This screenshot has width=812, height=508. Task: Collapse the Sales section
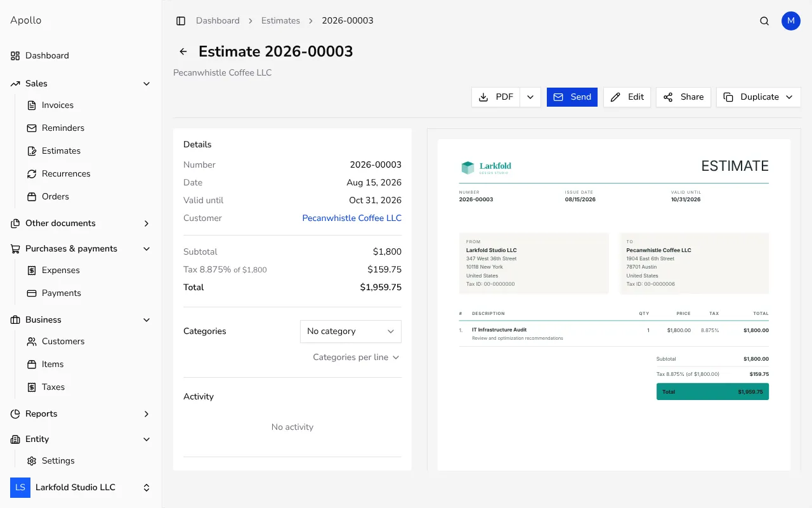coord(81,84)
